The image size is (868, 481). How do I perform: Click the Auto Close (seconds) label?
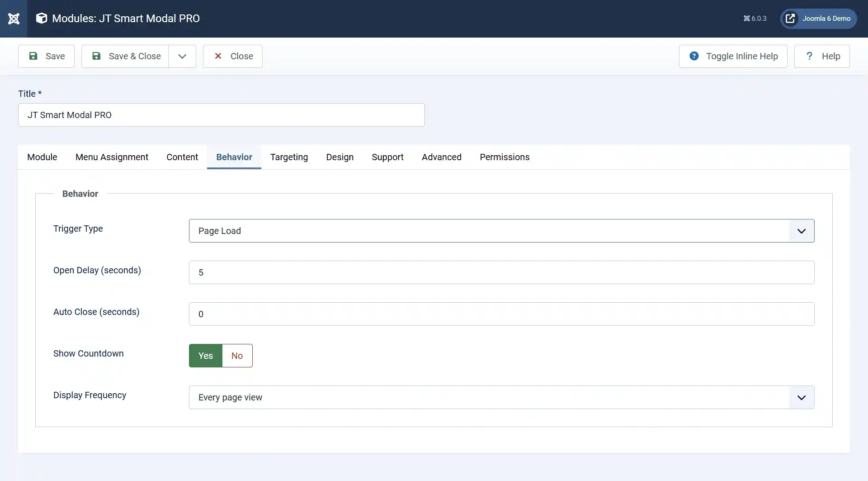[x=96, y=312]
